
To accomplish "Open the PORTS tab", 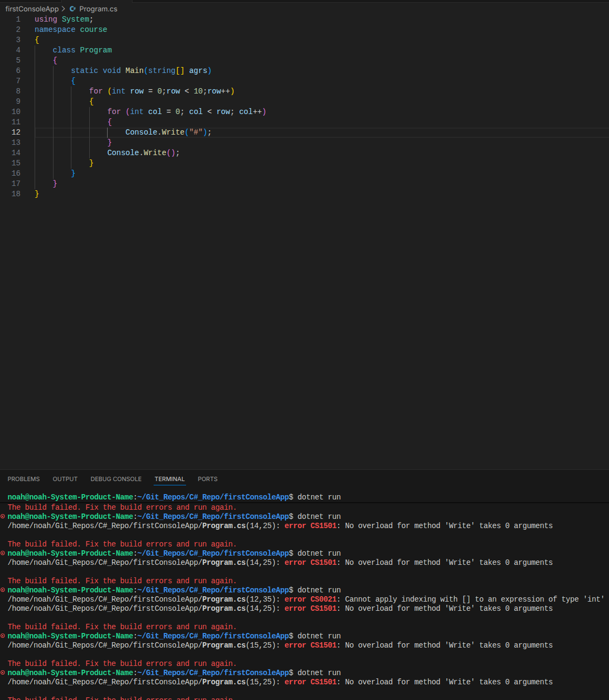I will 207,479.
